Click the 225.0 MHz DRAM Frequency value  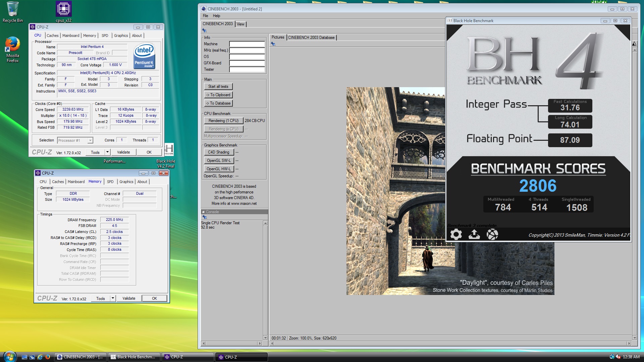coord(114,220)
